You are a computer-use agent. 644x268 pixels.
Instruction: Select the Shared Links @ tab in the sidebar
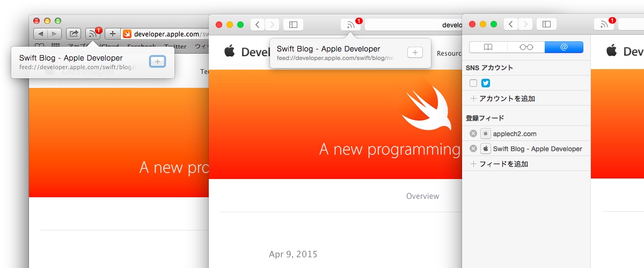(564, 47)
